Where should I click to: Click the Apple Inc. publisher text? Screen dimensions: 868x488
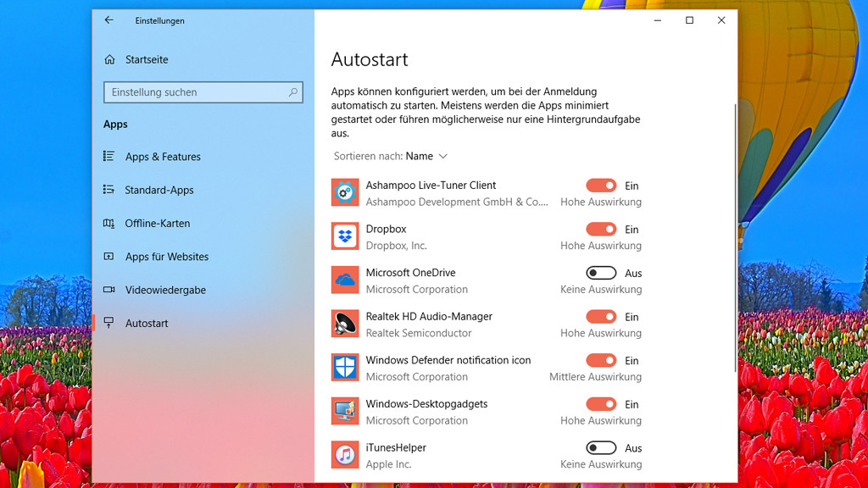(x=388, y=464)
